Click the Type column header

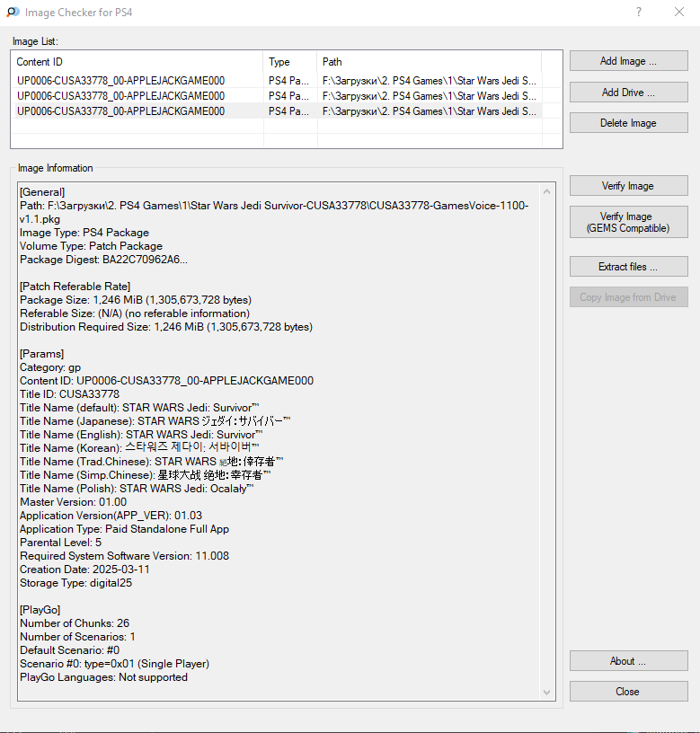point(290,62)
